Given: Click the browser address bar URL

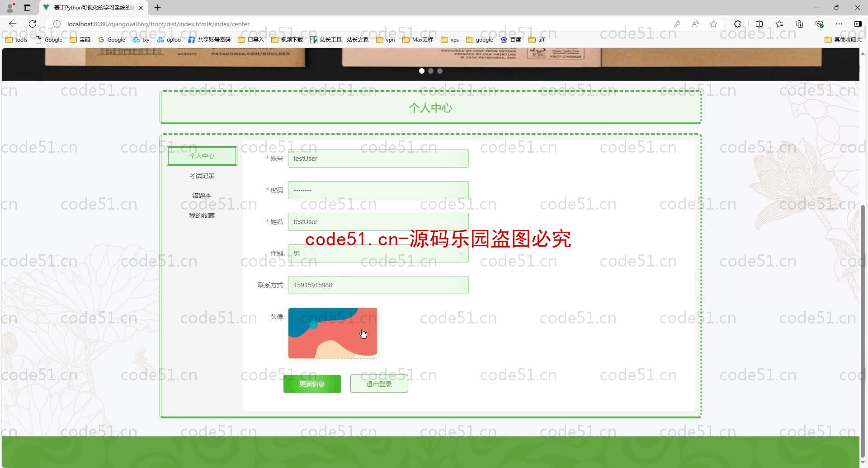Looking at the screenshot, I should coord(158,24).
